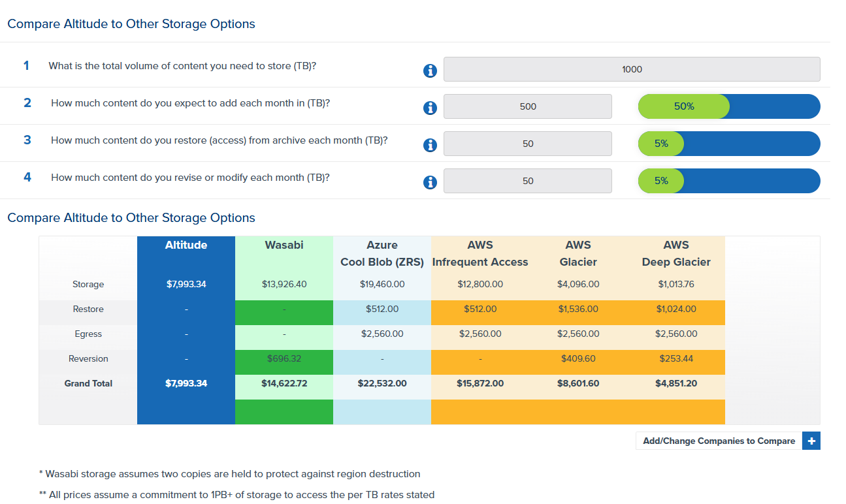The image size is (846, 504).
Task: Click the Grand Total row label
Action: coord(88,383)
